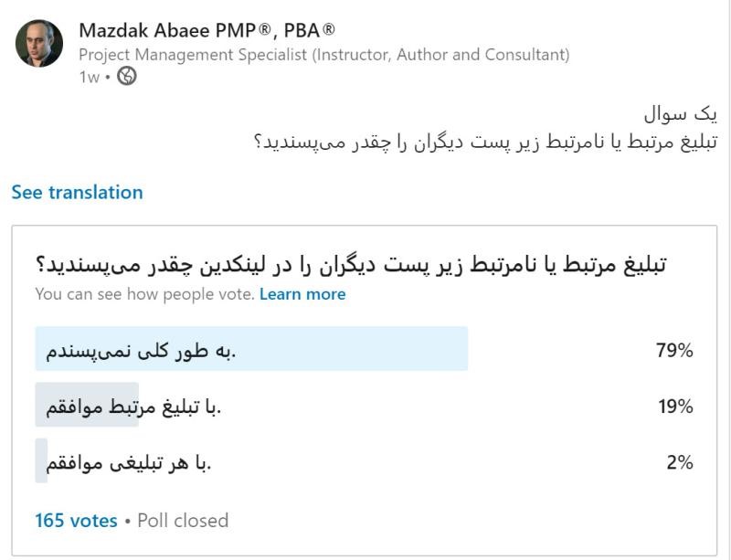Viewport: 731px width, 560px height.
Task: Click the 19% result percentage
Action: [x=675, y=407]
